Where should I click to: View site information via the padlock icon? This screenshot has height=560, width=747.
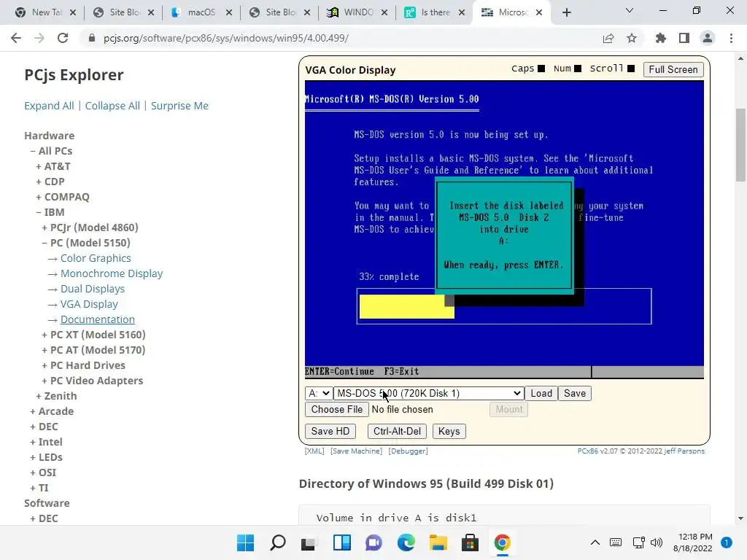click(91, 38)
